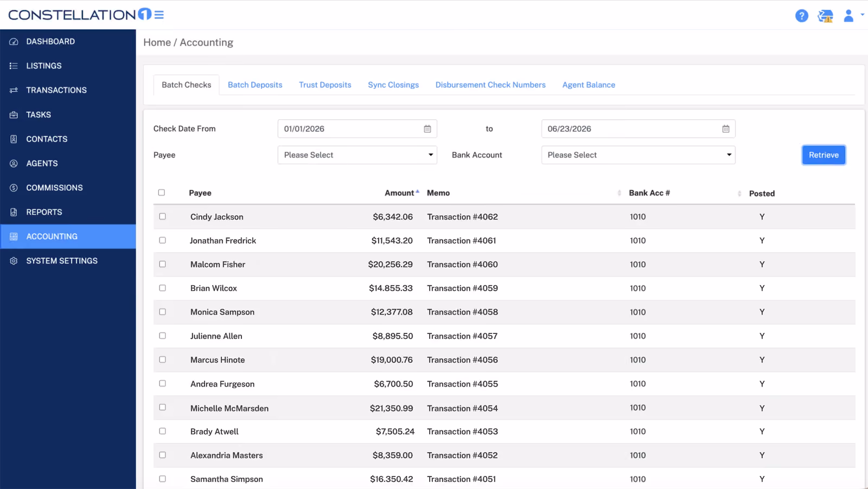Sort by Amount column arrow
868x489 pixels.
coord(418,191)
